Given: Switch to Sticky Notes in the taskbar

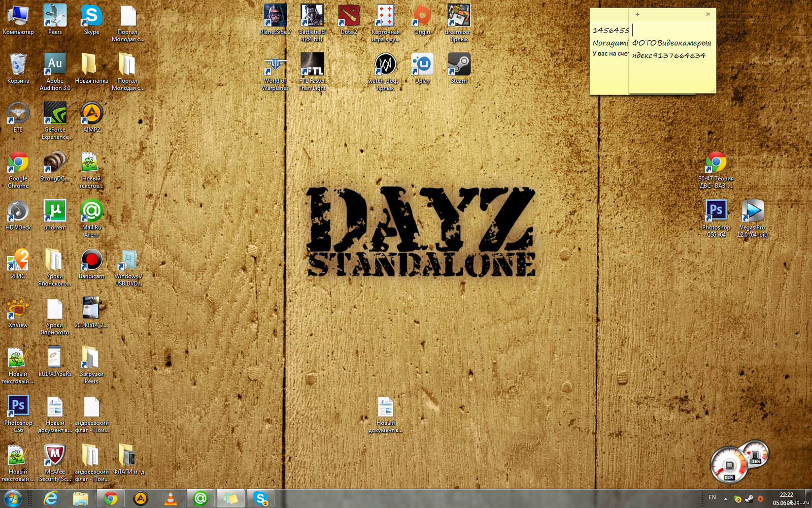Looking at the screenshot, I should tap(230, 498).
